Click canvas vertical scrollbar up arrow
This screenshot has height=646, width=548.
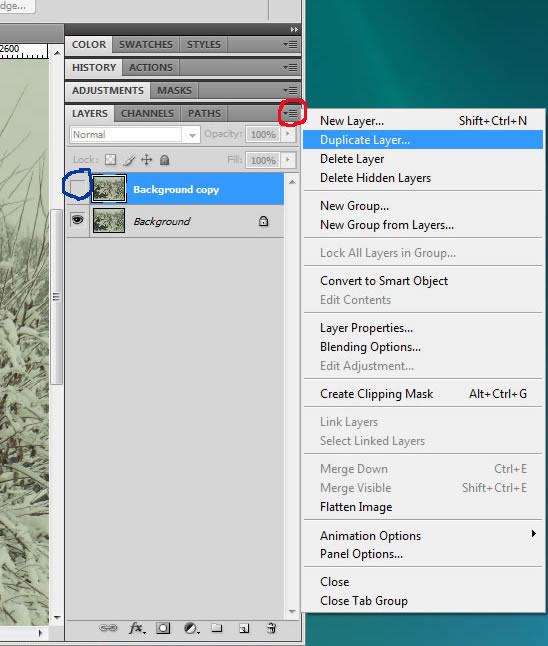pos(57,53)
